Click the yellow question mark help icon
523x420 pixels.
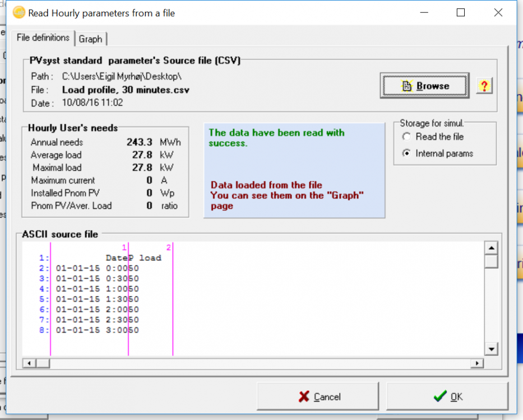(484, 86)
